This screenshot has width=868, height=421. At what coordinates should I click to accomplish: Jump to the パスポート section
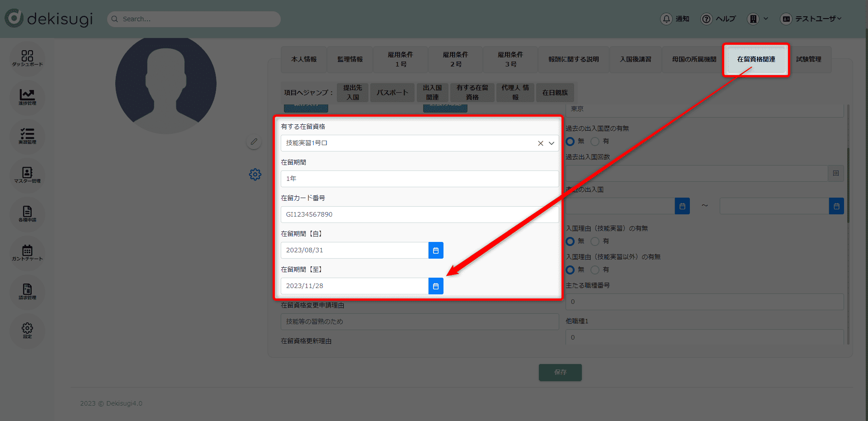tap(392, 93)
